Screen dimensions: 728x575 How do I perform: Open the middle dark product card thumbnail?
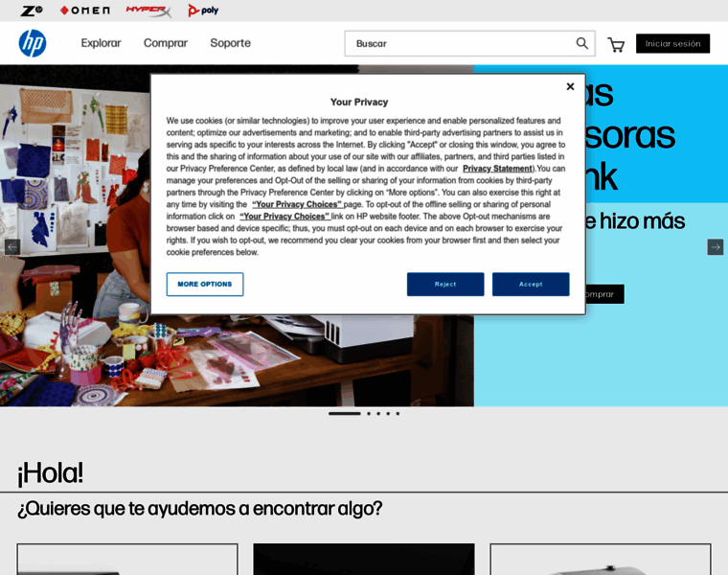click(x=364, y=560)
